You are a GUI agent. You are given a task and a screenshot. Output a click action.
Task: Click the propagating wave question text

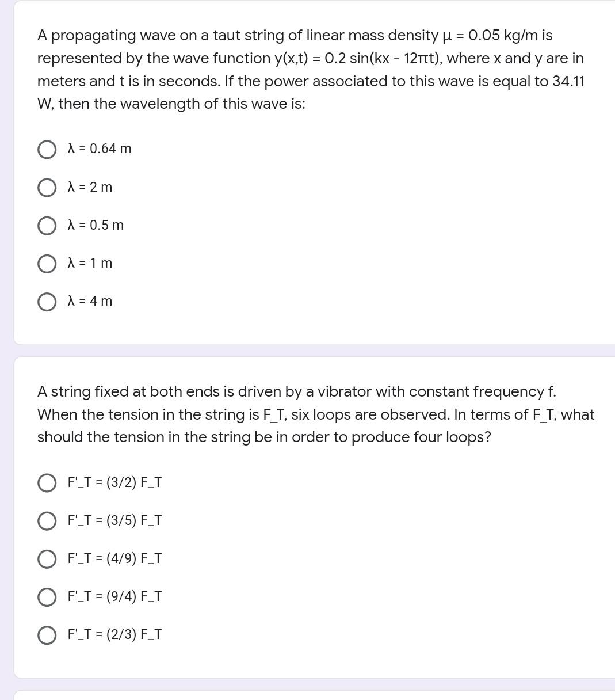tap(311, 69)
